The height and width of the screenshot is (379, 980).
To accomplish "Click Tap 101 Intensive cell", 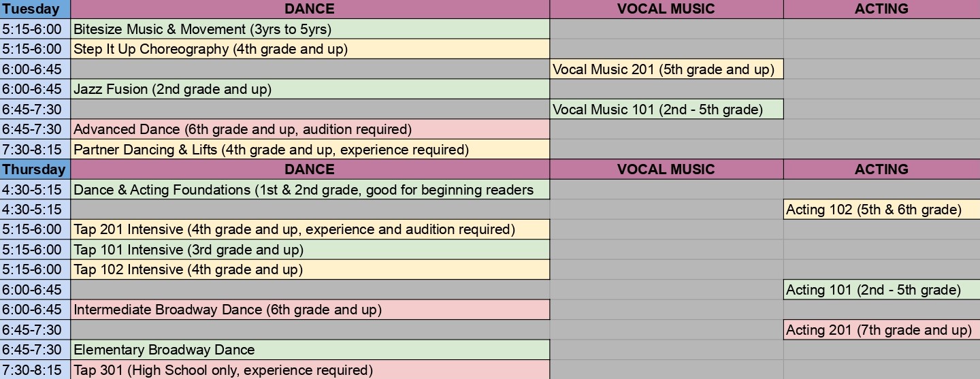I will (310, 250).
